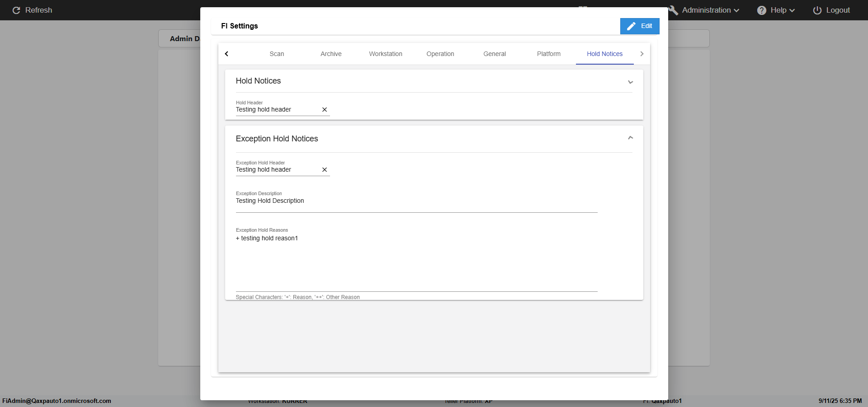Switch to the Archive tab
This screenshot has width=868, height=407.
pos(331,54)
